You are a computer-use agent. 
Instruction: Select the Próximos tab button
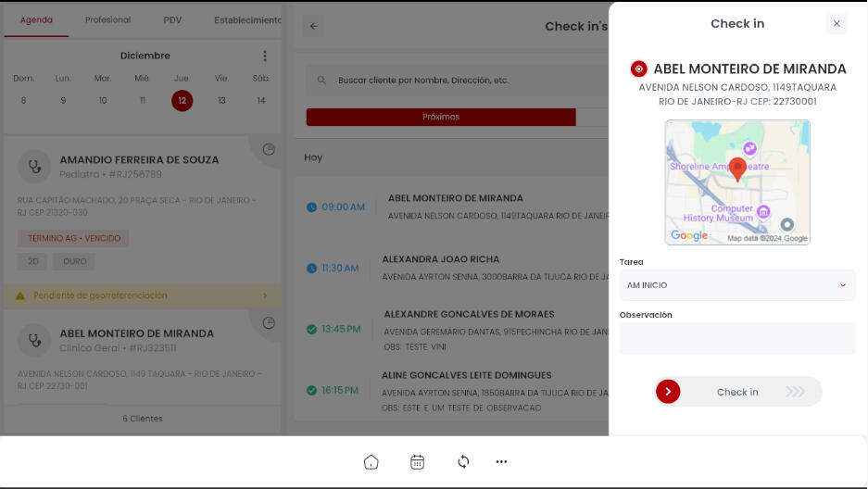click(441, 117)
